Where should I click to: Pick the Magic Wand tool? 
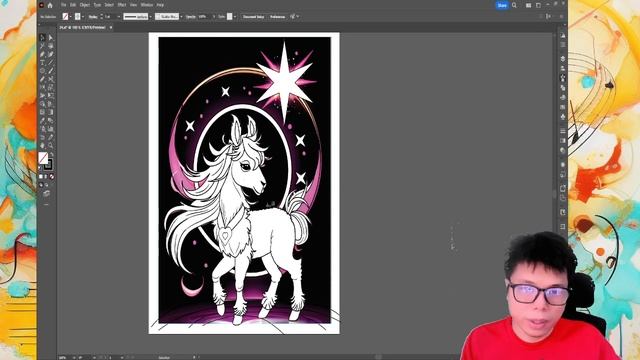(42, 46)
